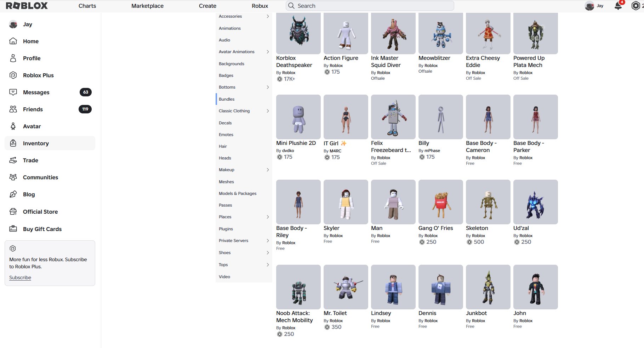Expand the Makeup category chevron

click(268, 170)
